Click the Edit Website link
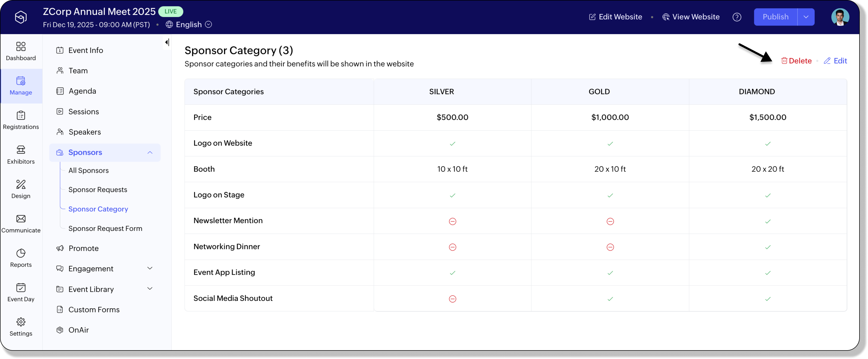868x359 pixels. pyautogui.click(x=615, y=17)
